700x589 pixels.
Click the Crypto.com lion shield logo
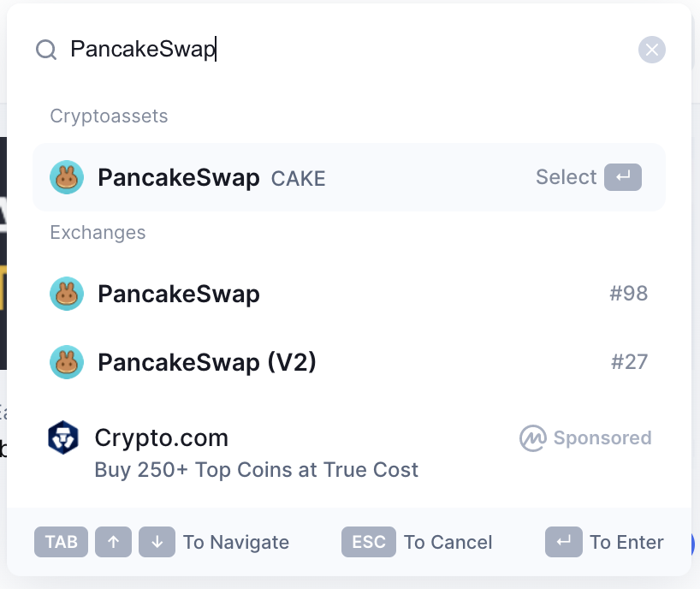click(63, 437)
